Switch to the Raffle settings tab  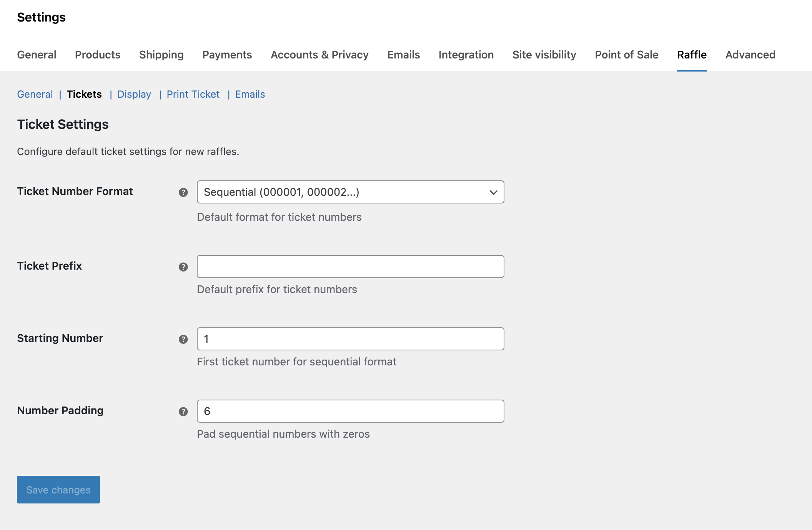tap(691, 55)
